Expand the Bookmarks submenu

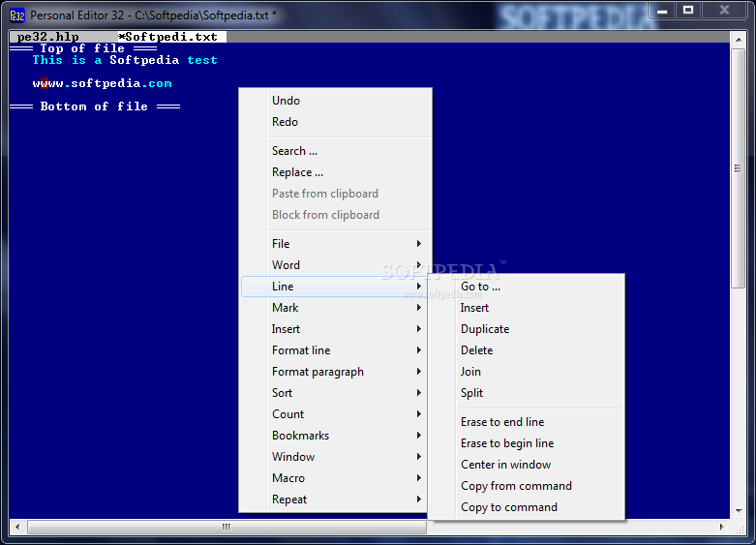[336, 435]
